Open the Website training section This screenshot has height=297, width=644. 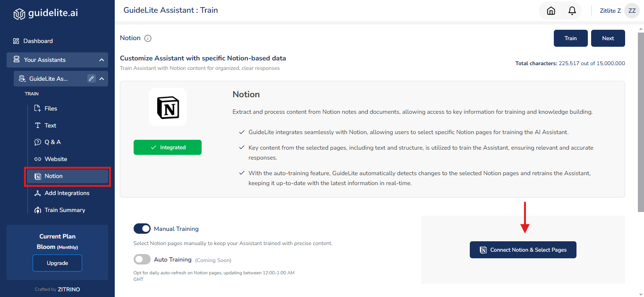(x=56, y=159)
